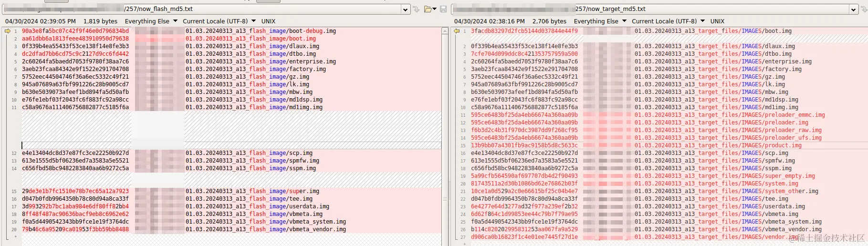Open left pane 'Current Locale (UTF-8)' encoding dropdown
This screenshot has width=868, height=246.
(x=219, y=21)
